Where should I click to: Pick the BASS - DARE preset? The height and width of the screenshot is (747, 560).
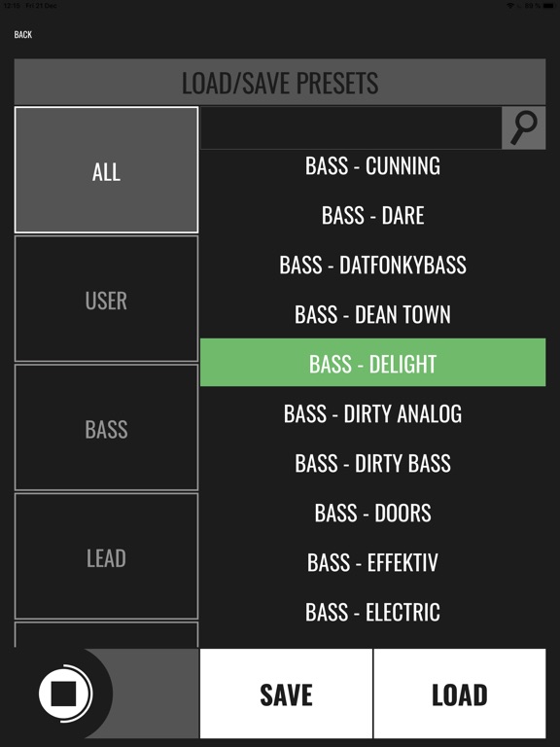373,215
